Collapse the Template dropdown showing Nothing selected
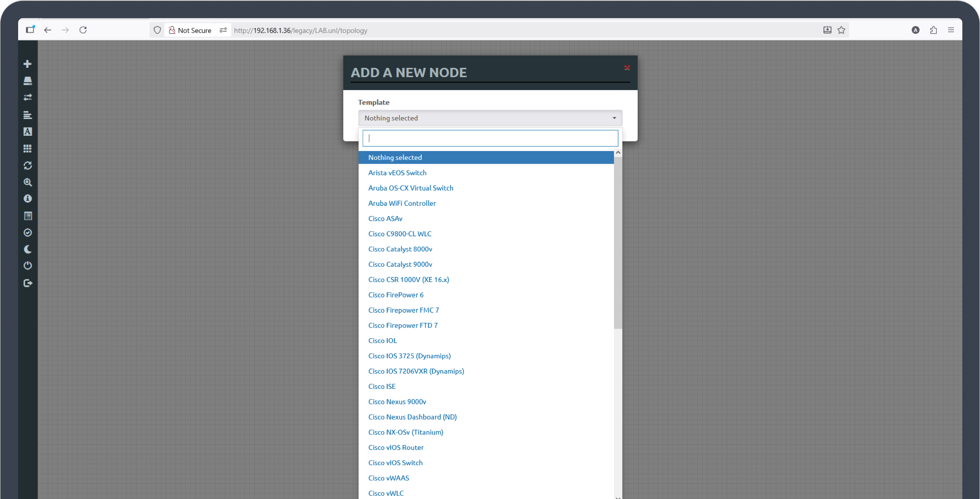The width and height of the screenshot is (980, 499). click(x=490, y=118)
